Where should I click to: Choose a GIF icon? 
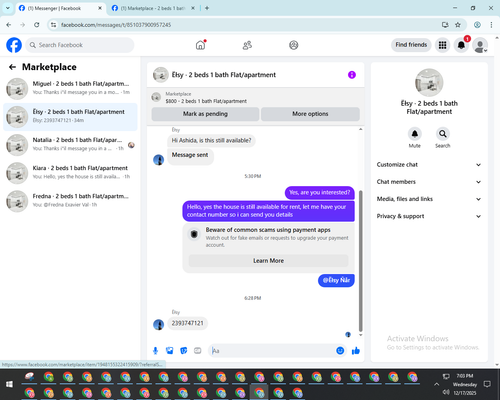tap(198, 351)
